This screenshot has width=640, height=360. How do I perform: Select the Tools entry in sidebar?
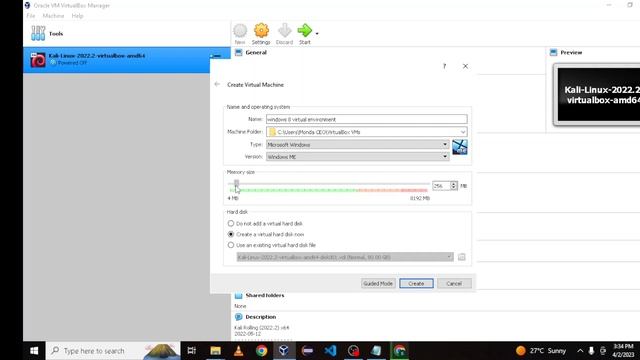click(x=127, y=33)
